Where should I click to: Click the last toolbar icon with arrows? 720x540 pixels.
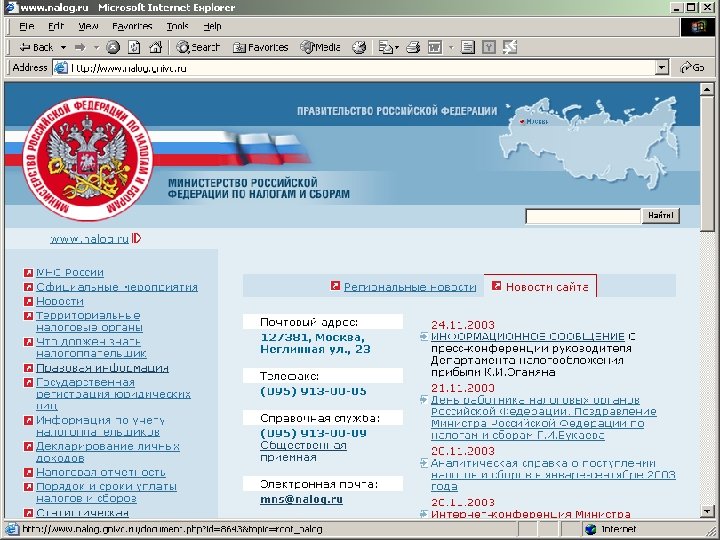point(510,47)
